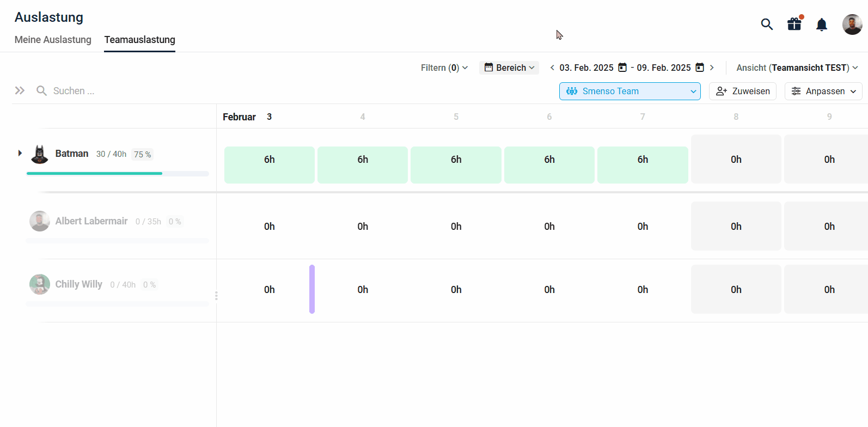
Task: Click Batman's avatar picture
Action: click(x=39, y=154)
